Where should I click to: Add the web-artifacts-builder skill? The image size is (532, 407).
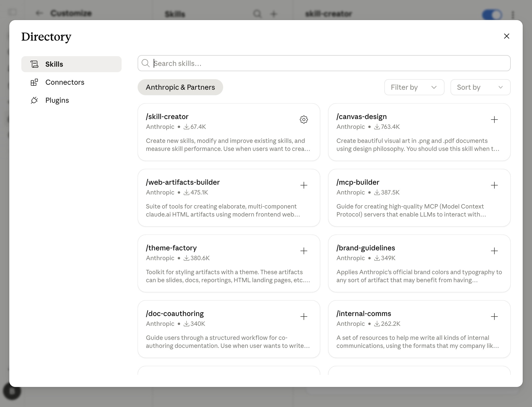304,185
